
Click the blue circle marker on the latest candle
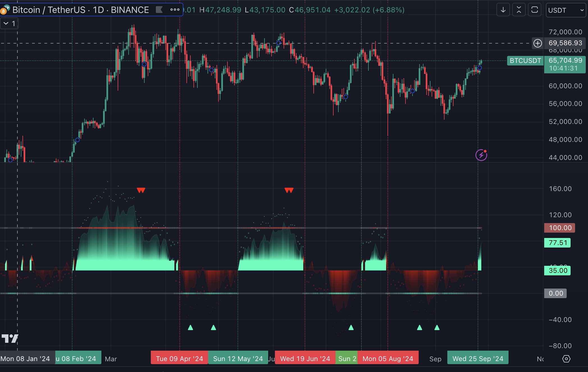(x=480, y=68)
